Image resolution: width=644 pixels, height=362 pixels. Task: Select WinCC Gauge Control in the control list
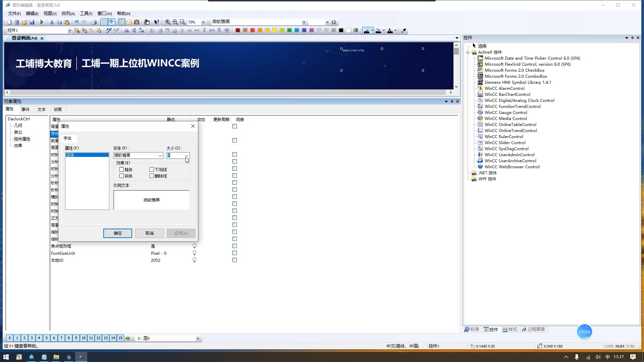506,113
